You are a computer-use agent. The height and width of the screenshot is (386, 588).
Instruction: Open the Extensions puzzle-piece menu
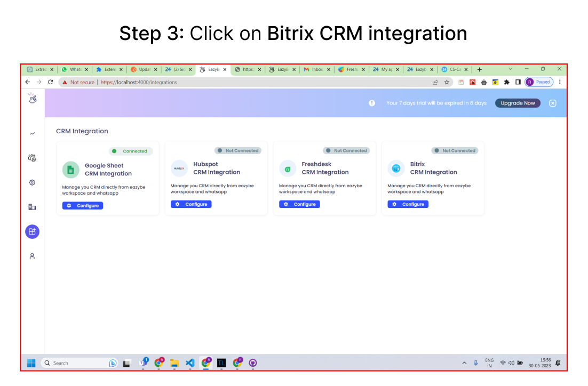[x=506, y=82]
